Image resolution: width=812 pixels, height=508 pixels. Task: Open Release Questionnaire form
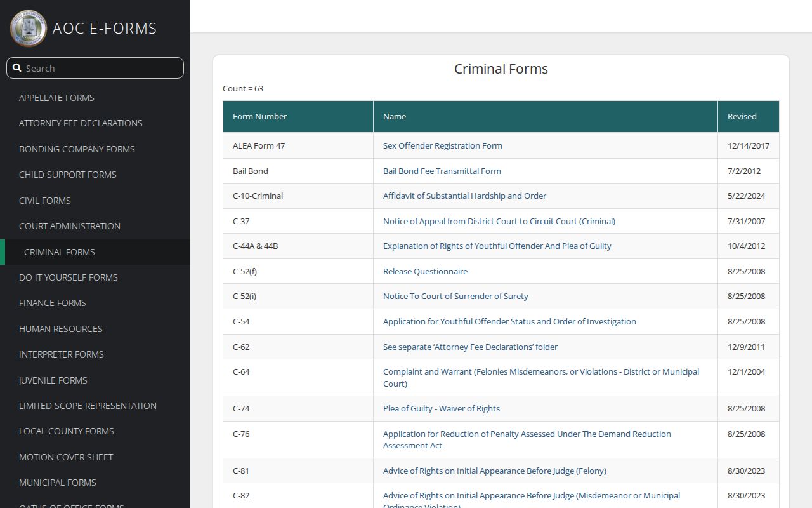pos(425,271)
